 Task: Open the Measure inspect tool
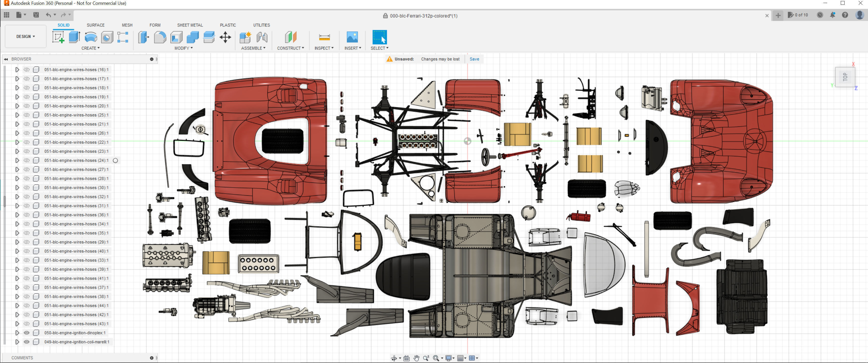(x=324, y=37)
